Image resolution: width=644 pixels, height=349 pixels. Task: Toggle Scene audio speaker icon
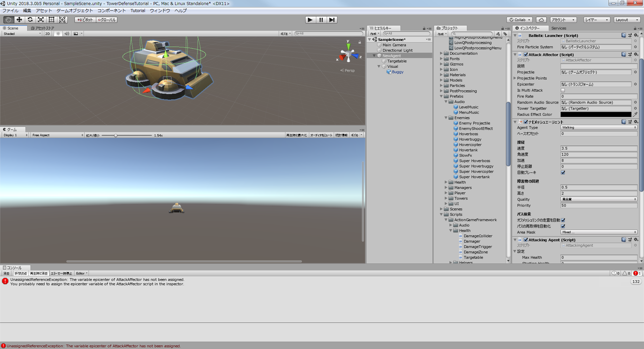click(67, 34)
